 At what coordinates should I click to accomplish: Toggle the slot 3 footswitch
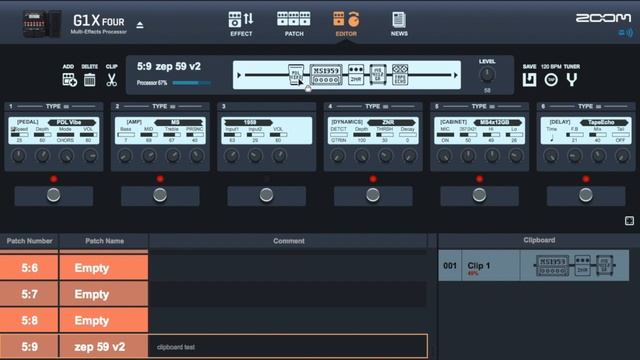[x=267, y=196]
